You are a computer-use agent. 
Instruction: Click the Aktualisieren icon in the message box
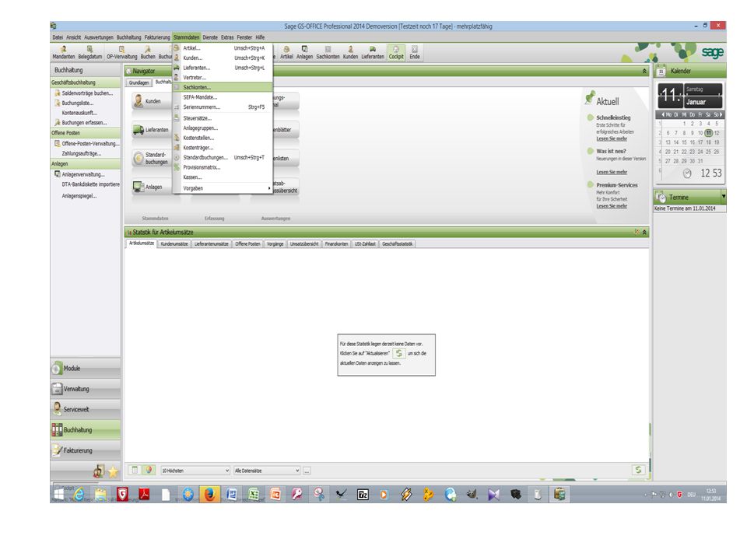point(398,353)
